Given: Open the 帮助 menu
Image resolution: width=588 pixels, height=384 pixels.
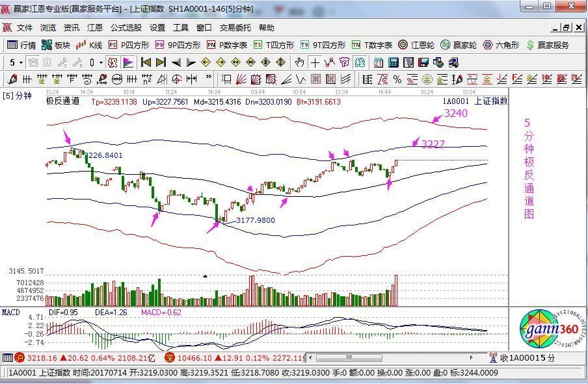Looking at the screenshot, I should pyautogui.click(x=267, y=28).
